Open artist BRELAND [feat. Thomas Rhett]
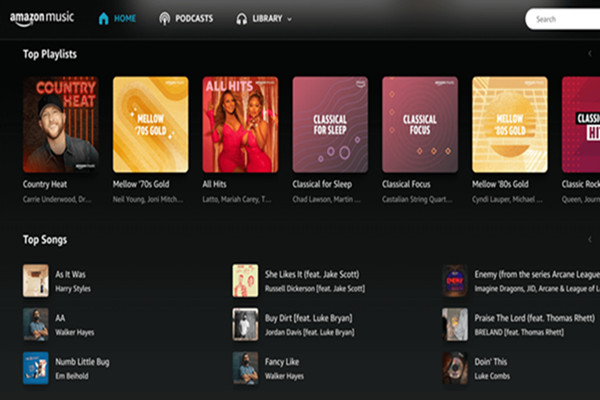The image size is (600, 400). point(519,333)
